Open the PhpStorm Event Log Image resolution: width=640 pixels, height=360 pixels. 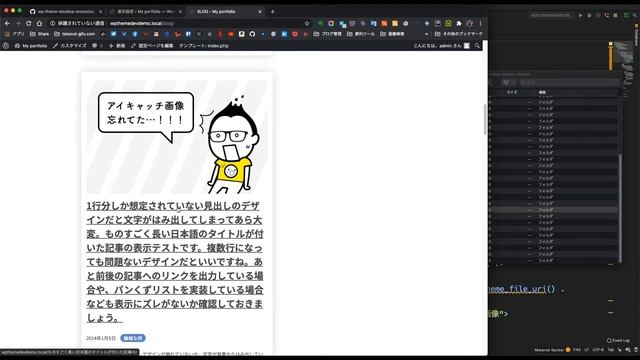point(618,340)
